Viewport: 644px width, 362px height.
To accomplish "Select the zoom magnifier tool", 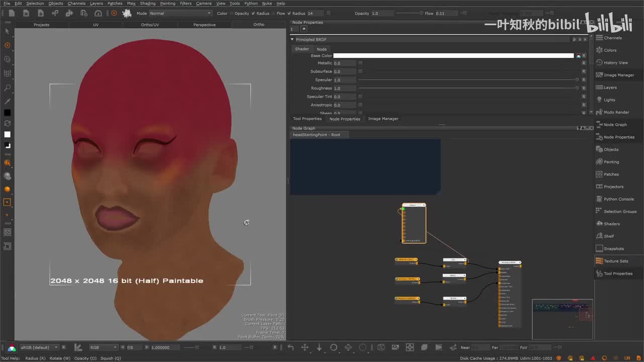I will (7, 88).
